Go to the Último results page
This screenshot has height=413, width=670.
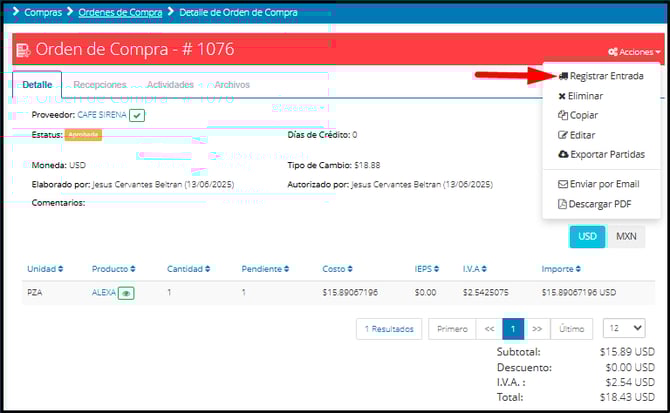571,328
